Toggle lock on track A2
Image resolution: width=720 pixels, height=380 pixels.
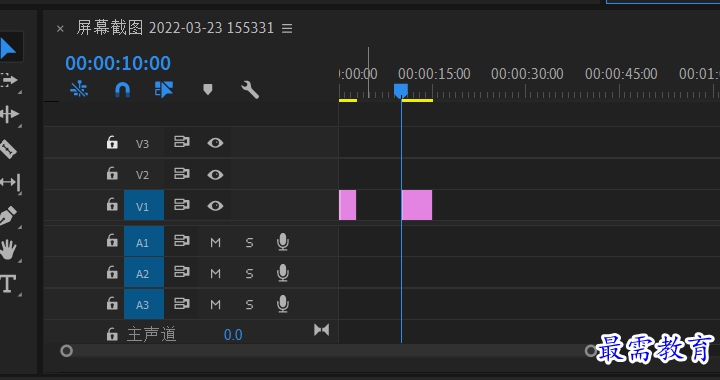point(112,272)
